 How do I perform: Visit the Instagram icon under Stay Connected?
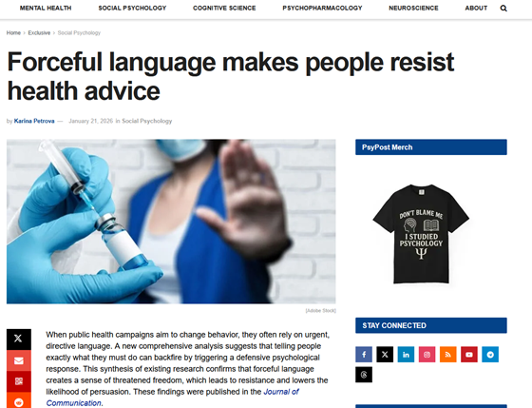point(427,355)
